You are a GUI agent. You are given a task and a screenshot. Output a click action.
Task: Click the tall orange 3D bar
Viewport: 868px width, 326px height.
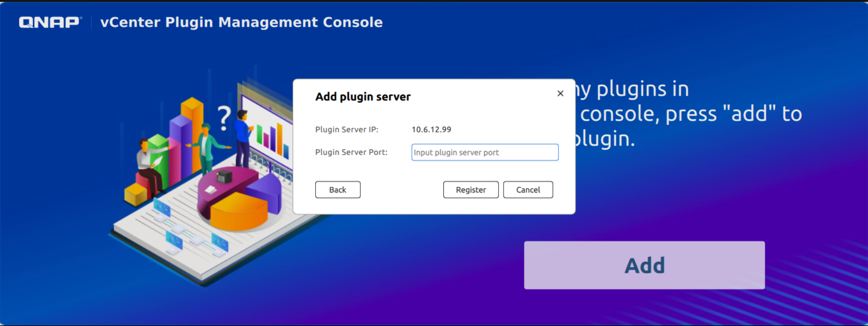(192, 131)
